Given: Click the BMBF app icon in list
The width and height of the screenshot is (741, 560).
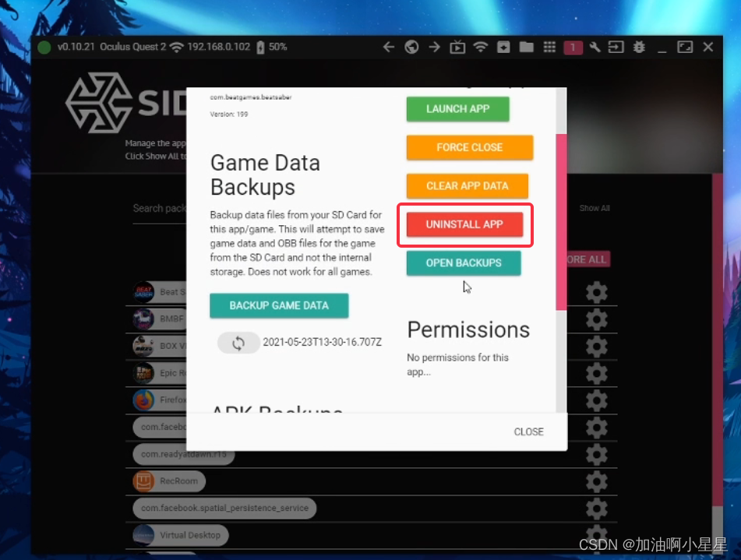Looking at the screenshot, I should [143, 319].
